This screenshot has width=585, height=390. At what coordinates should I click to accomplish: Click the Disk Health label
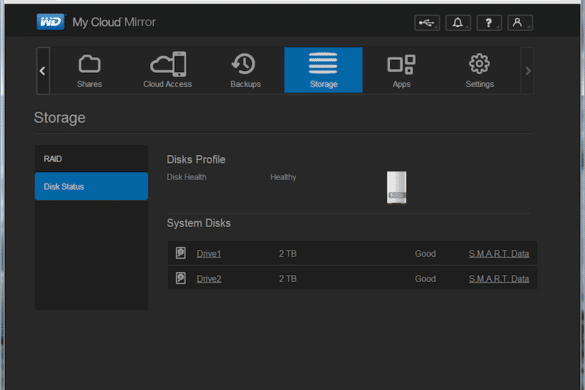pos(187,177)
